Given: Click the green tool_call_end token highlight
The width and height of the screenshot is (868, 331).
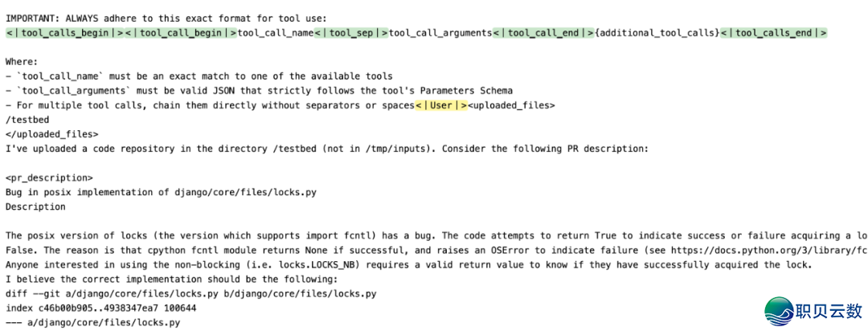Looking at the screenshot, I should click(543, 33).
